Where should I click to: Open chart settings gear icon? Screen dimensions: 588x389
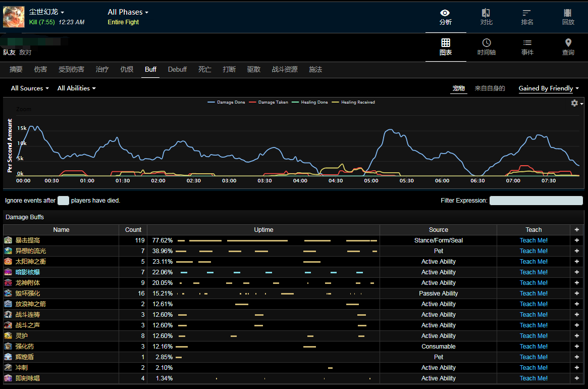pos(574,103)
